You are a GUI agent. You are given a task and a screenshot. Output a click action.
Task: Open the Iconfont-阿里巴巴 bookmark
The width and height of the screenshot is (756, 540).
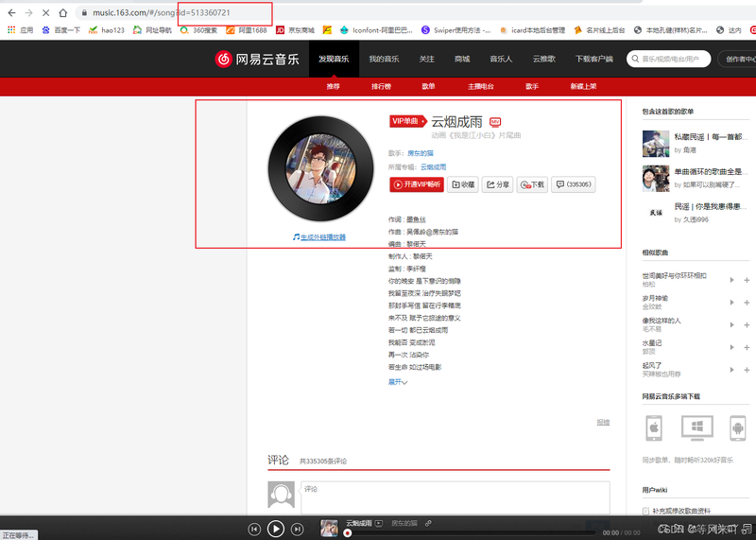point(376,30)
